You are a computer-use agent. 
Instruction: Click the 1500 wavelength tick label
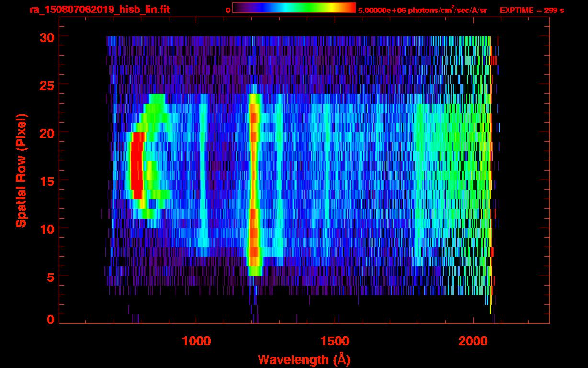pos(335,341)
